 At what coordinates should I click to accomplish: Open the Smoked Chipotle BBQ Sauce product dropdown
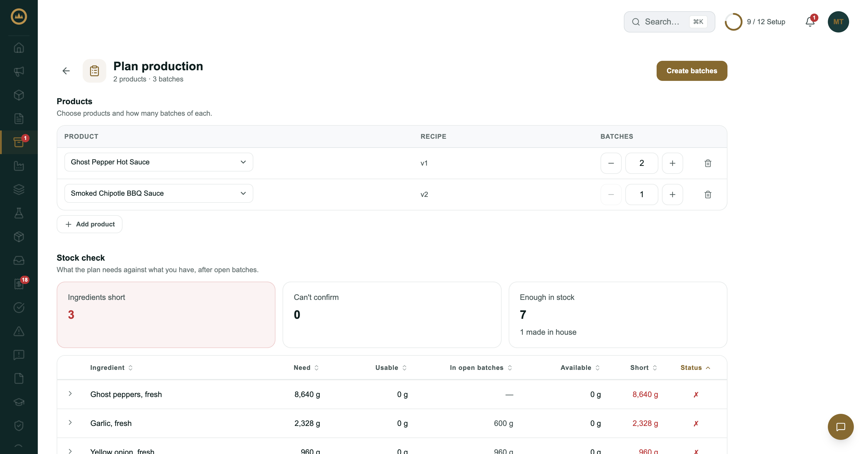point(159,193)
